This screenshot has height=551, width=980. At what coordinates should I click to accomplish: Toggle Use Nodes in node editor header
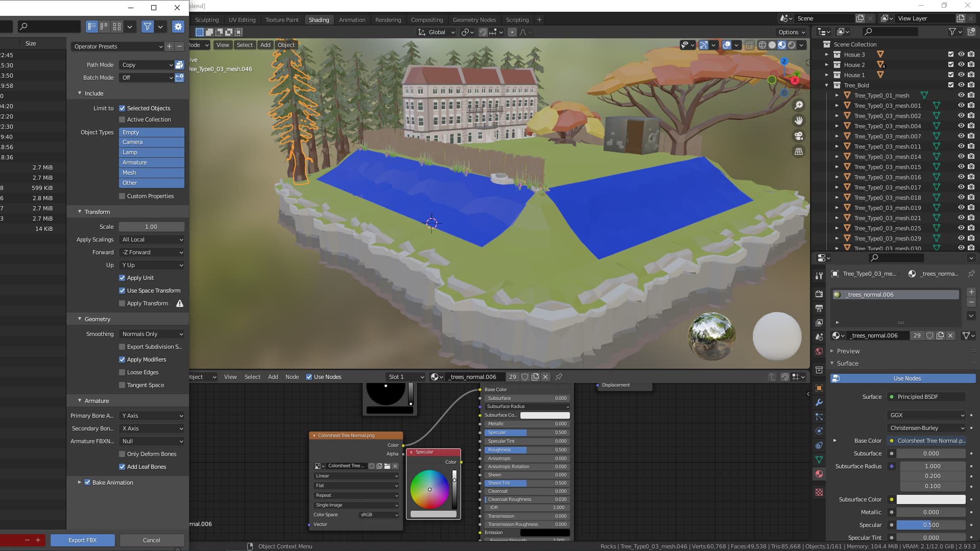tap(309, 377)
